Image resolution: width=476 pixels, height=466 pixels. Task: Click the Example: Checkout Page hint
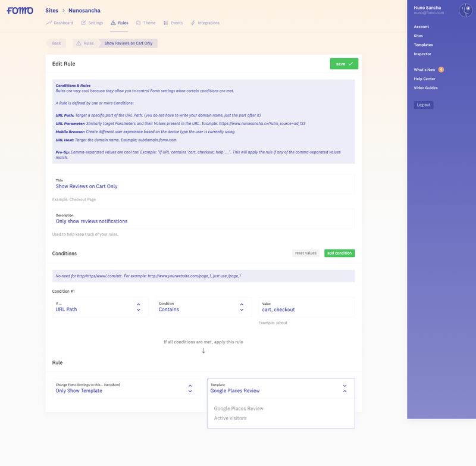pyautogui.click(x=74, y=199)
